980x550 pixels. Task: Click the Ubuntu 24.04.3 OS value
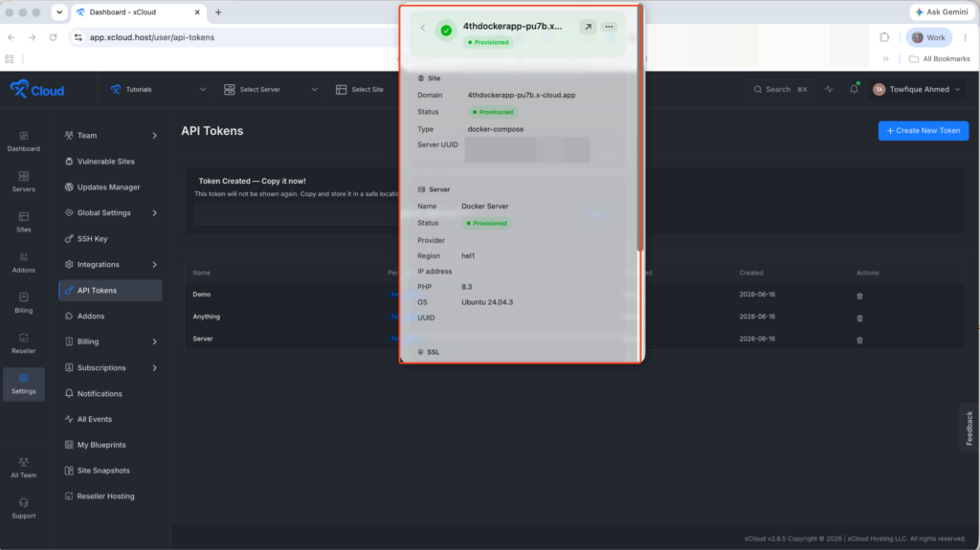pos(487,302)
